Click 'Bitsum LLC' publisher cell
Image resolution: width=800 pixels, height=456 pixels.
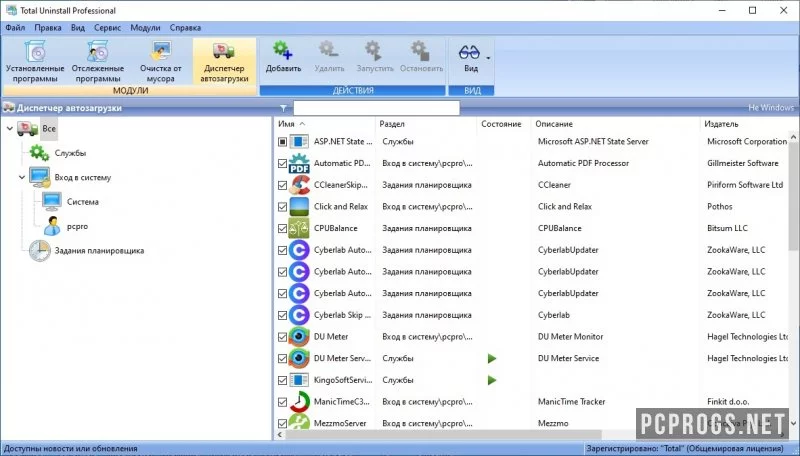727,229
